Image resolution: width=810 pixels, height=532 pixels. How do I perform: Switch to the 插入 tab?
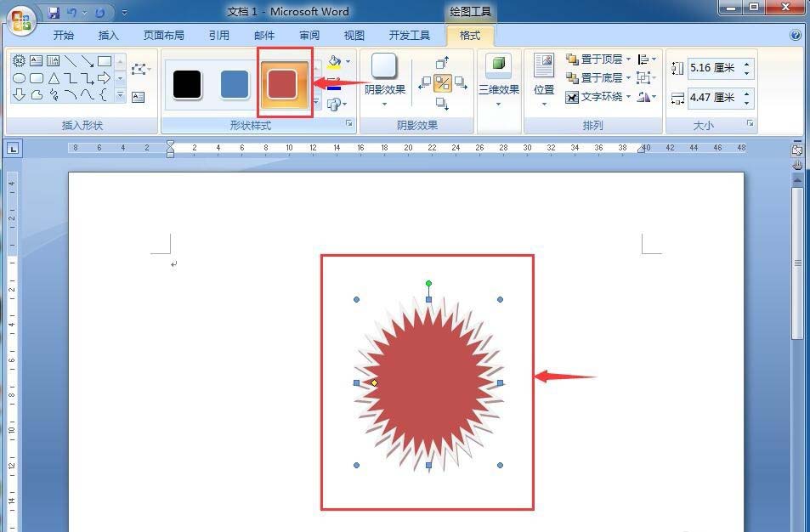pos(109,35)
